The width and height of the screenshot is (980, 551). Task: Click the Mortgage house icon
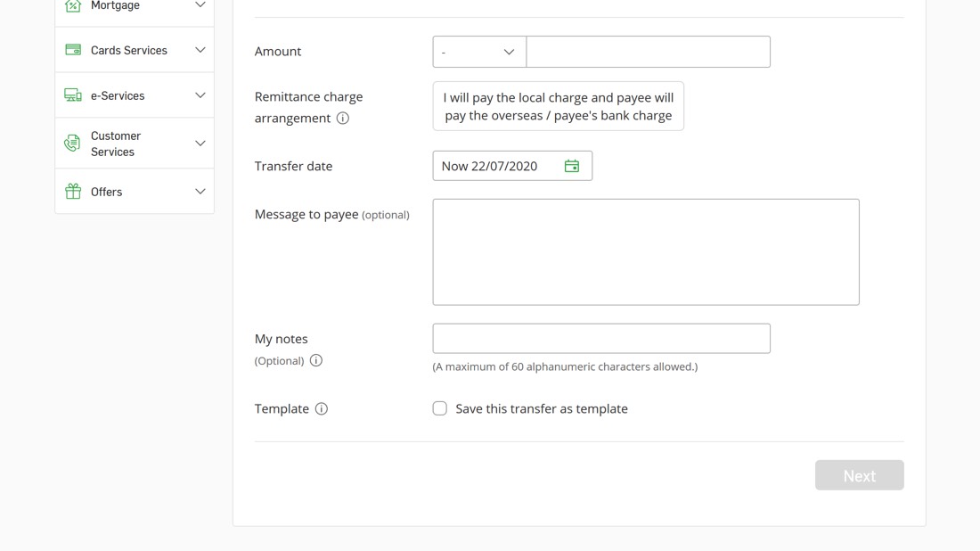[x=73, y=6]
